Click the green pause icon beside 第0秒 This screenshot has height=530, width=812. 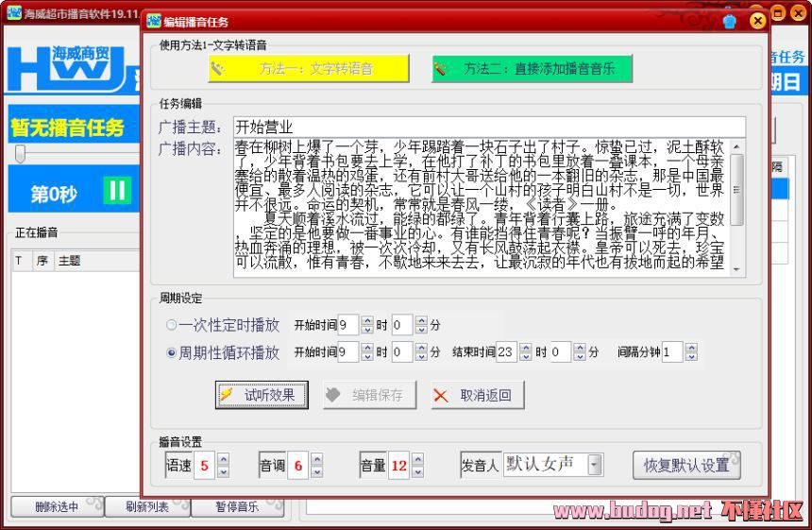pos(117,192)
